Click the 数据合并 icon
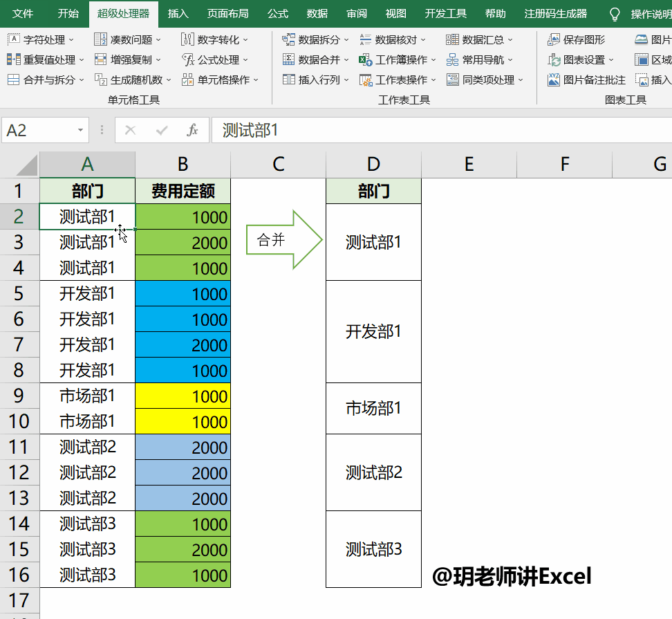The image size is (672, 619). click(x=288, y=59)
